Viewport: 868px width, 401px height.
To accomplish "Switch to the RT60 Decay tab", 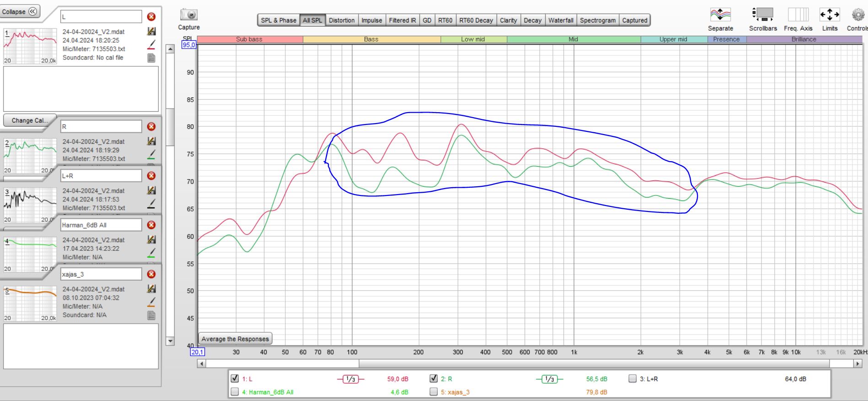I will tap(476, 20).
